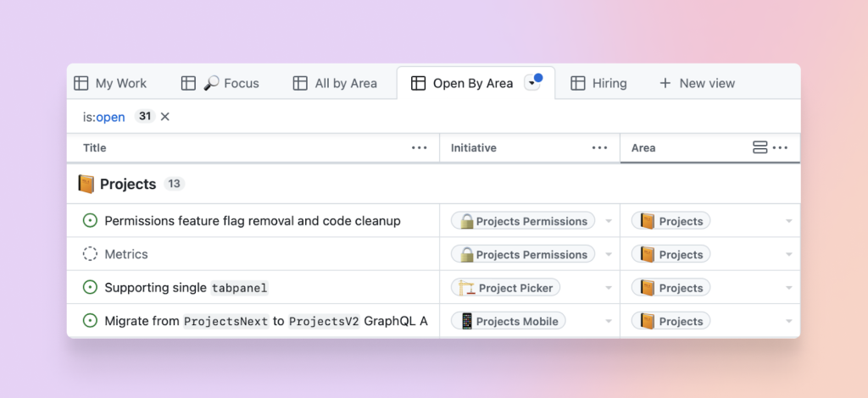
Task: Click the table icon on My Work tab
Action: click(x=81, y=83)
